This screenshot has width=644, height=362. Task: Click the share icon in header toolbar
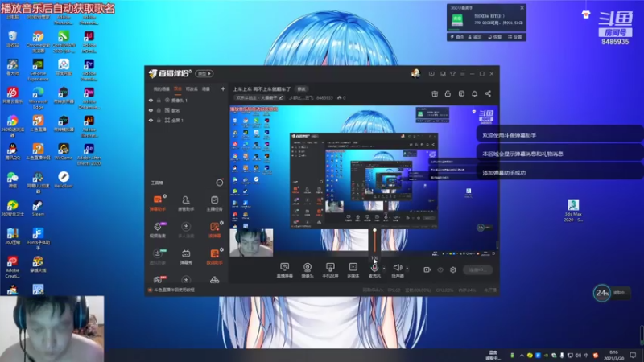coord(488,93)
